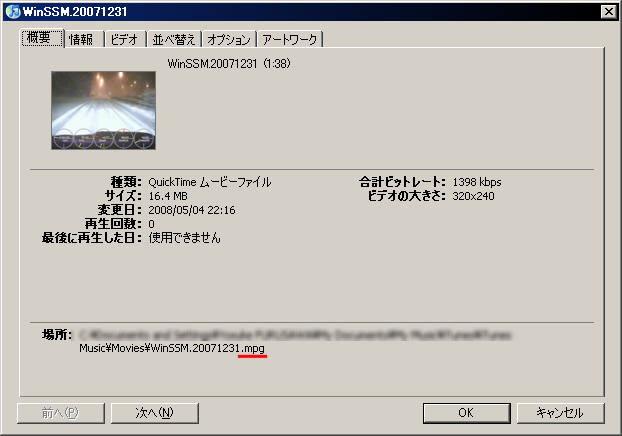Click the 16.4 MB file size value
The width and height of the screenshot is (622, 436).
(170, 196)
